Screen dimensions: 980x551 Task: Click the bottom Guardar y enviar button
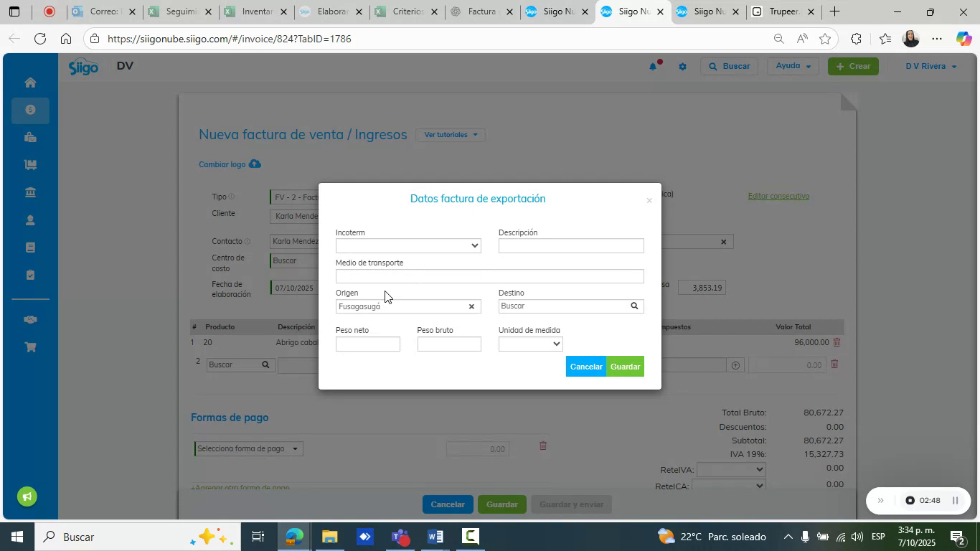click(x=571, y=504)
